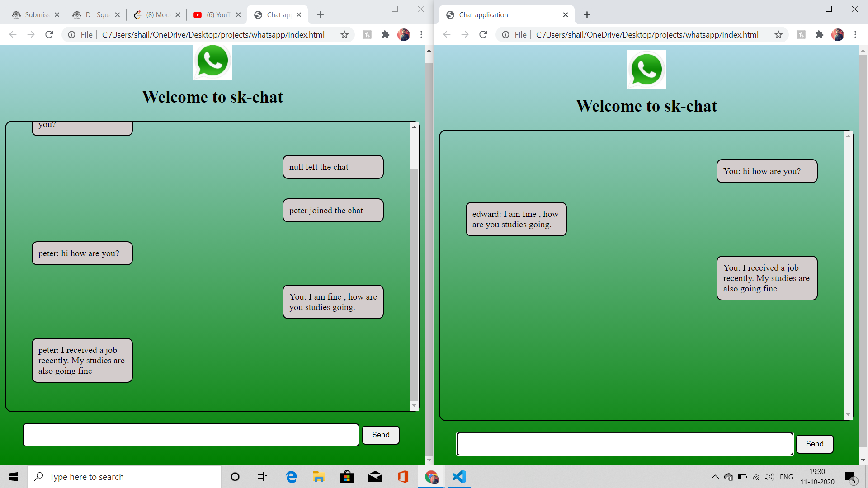This screenshot has width=868, height=488.
Task: Open Visual Studio Code from the taskbar
Action: [459, 476]
